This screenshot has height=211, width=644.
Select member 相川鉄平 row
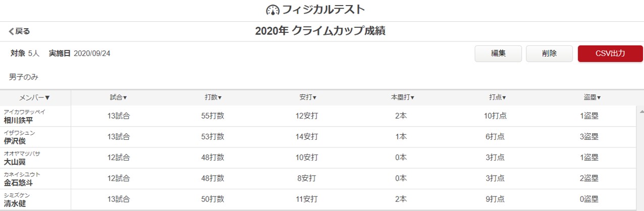click(x=318, y=116)
